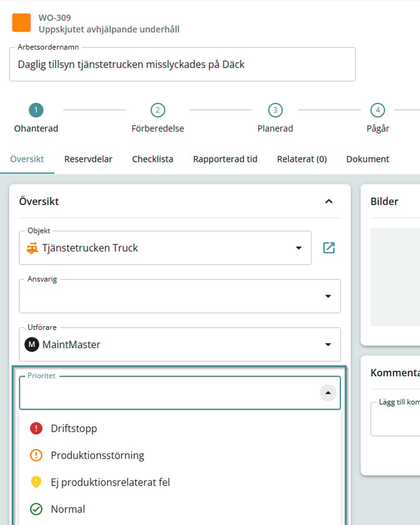
Task: Choose Produktionsstörning priority option
Action: coord(180,455)
